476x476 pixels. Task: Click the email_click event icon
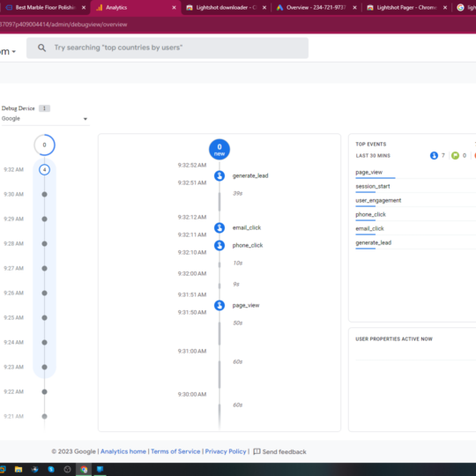pyautogui.click(x=219, y=227)
